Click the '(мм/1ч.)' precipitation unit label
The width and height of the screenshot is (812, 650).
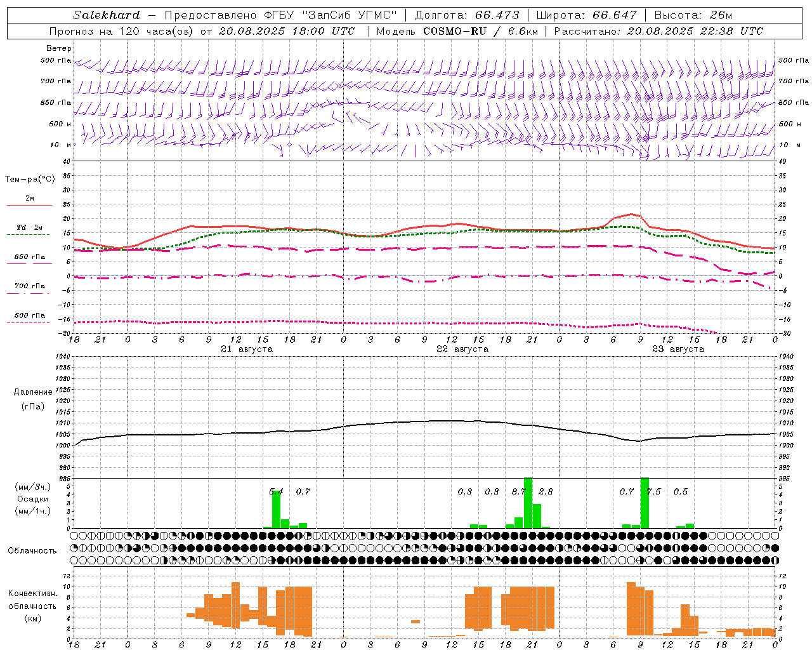[33, 511]
